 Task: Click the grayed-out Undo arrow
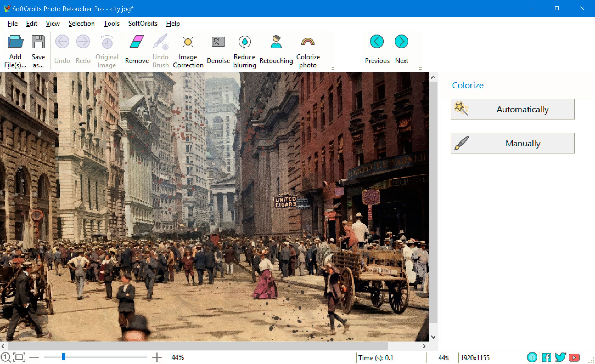(x=62, y=42)
